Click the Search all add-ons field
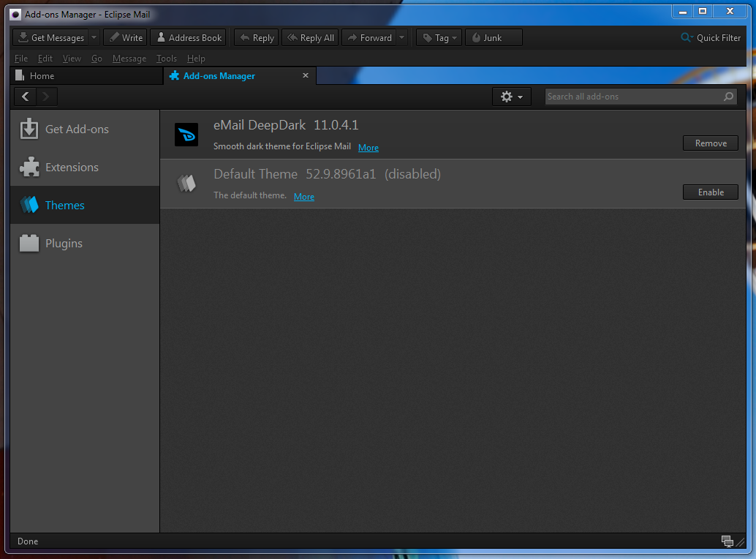Viewport: 756px width, 559px height. (632, 97)
